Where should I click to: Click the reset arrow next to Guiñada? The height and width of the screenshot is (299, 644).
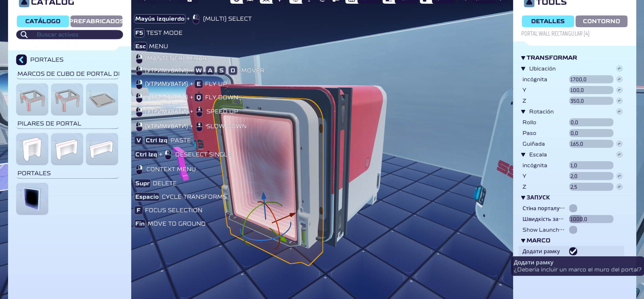pyautogui.click(x=620, y=144)
